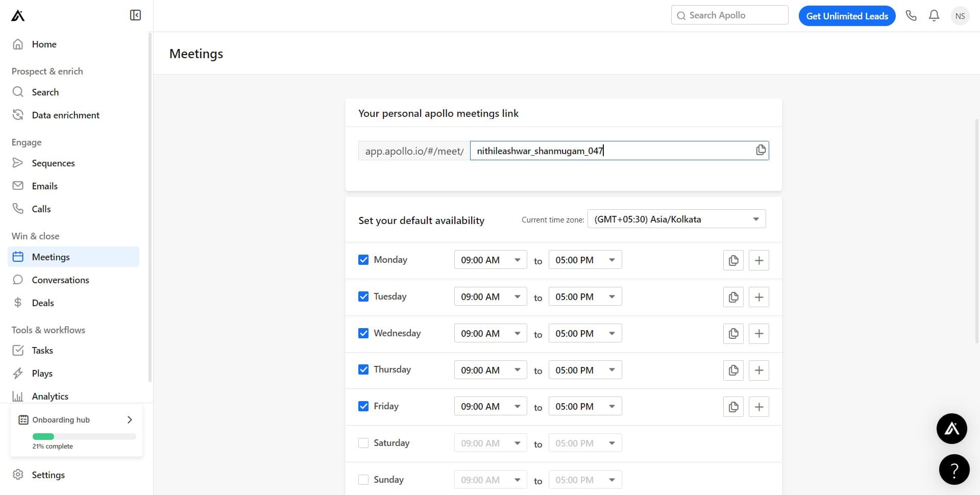
Task: Copy Wednesday's availability hours
Action: 733,334
